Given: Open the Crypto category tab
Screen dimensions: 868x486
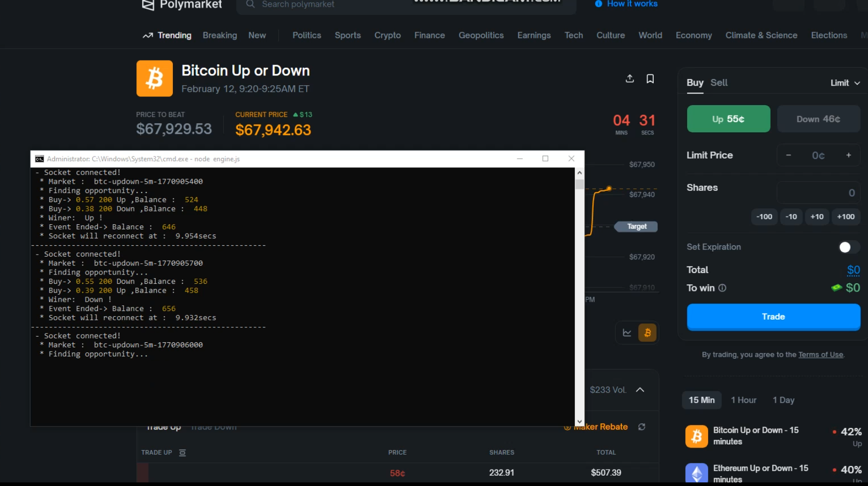Looking at the screenshot, I should pyautogui.click(x=387, y=35).
